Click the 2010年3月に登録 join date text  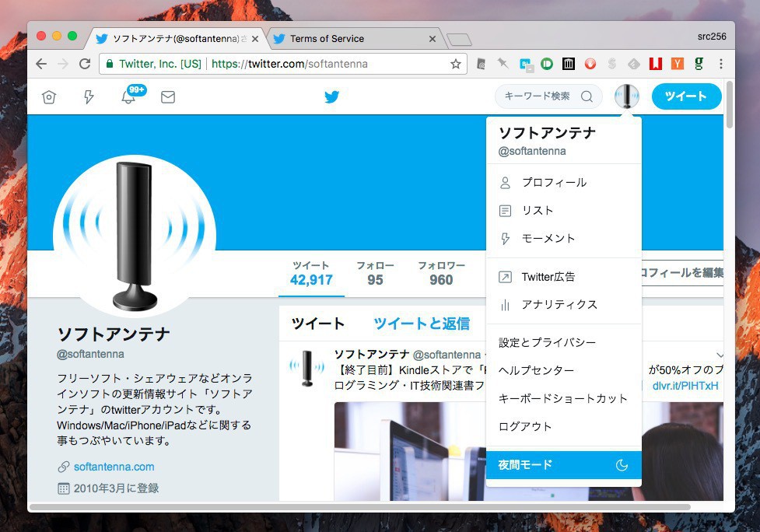point(117,488)
